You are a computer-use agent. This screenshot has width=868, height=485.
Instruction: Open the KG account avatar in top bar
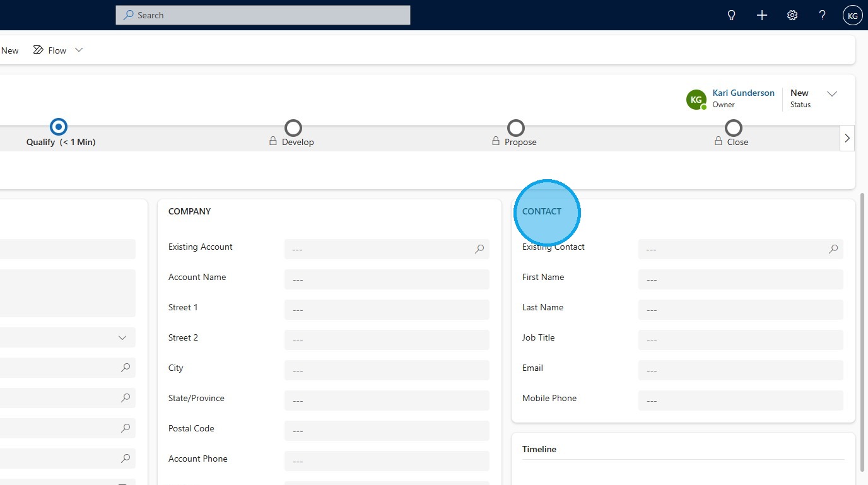click(853, 15)
